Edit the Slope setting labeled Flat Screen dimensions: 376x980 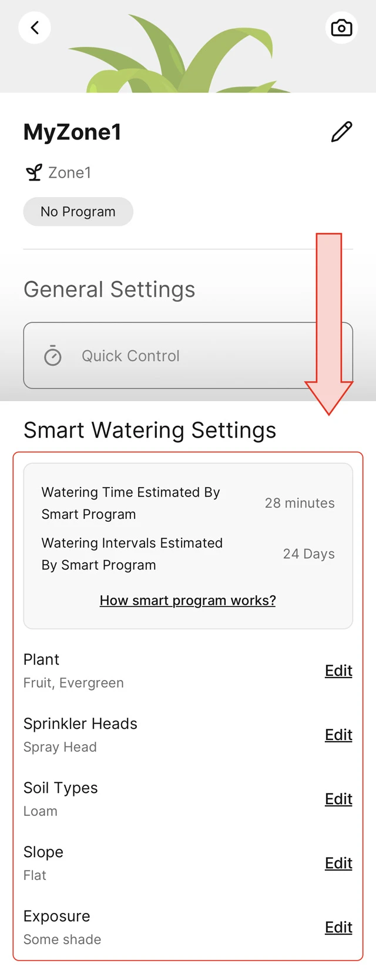point(338,862)
